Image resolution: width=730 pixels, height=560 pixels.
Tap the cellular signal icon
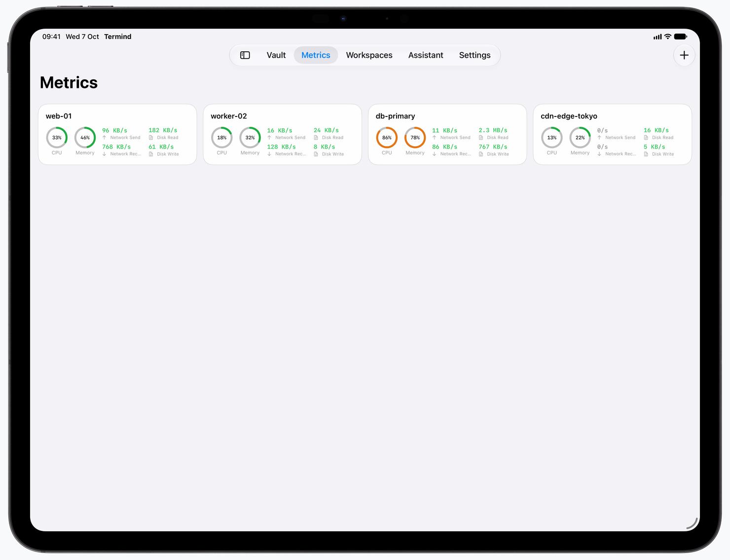(657, 37)
